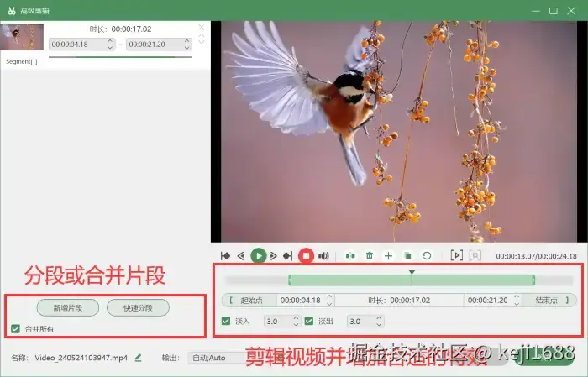
Task: Increase the fade-out duration 3.0
Action: click(379, 318)
